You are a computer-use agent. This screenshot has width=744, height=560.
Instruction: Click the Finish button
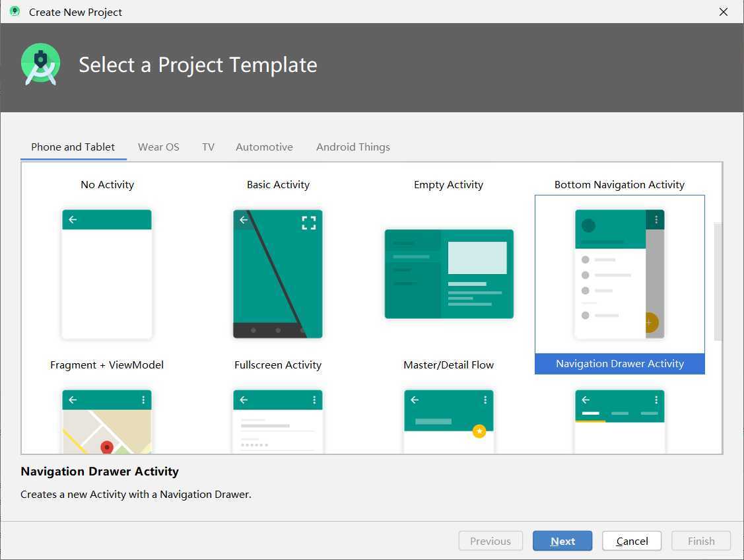pos(701,541)
